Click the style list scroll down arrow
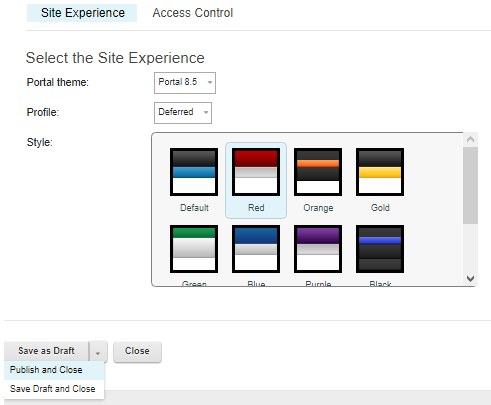Viewport: 491px width, 405px height. (470, 279)
